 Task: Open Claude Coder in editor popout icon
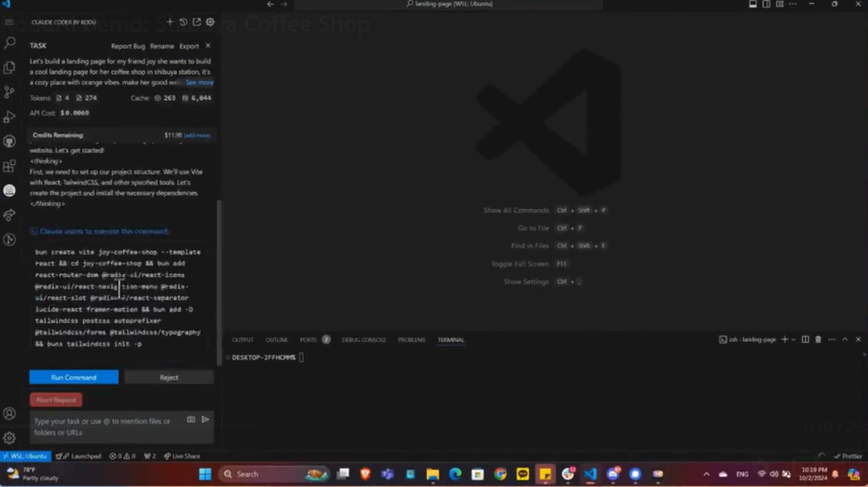point(196,23)
